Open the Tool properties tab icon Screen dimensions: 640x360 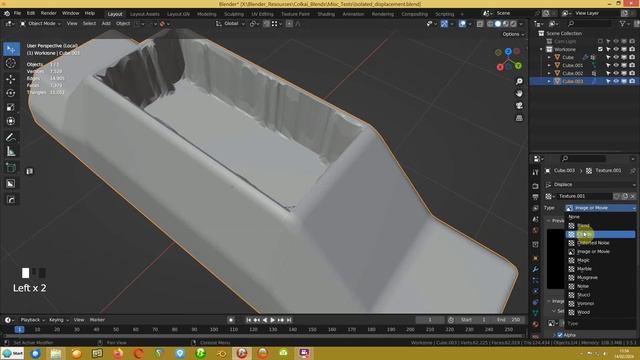536,172
